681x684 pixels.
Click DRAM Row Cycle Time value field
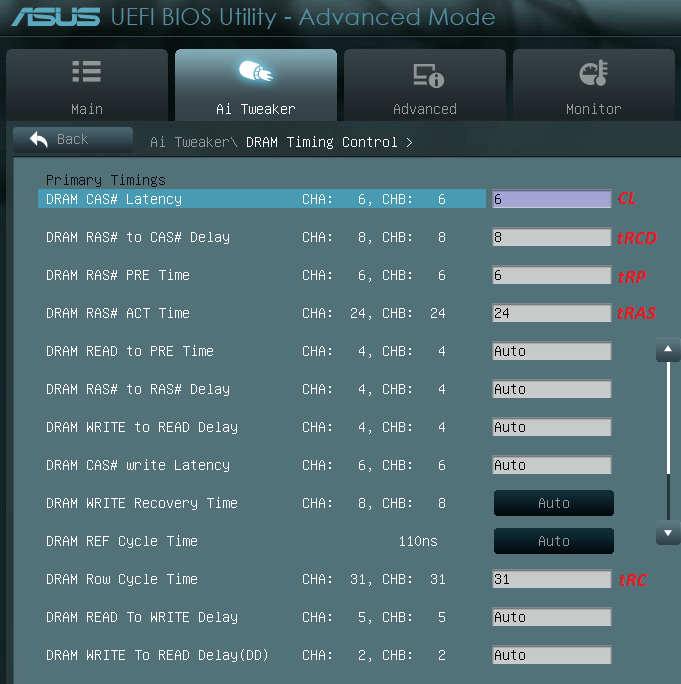(x=551, y=579)
